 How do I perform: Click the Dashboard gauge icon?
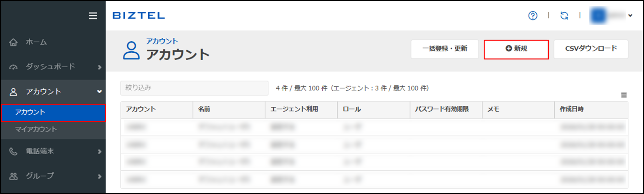[x=13, y=67]
